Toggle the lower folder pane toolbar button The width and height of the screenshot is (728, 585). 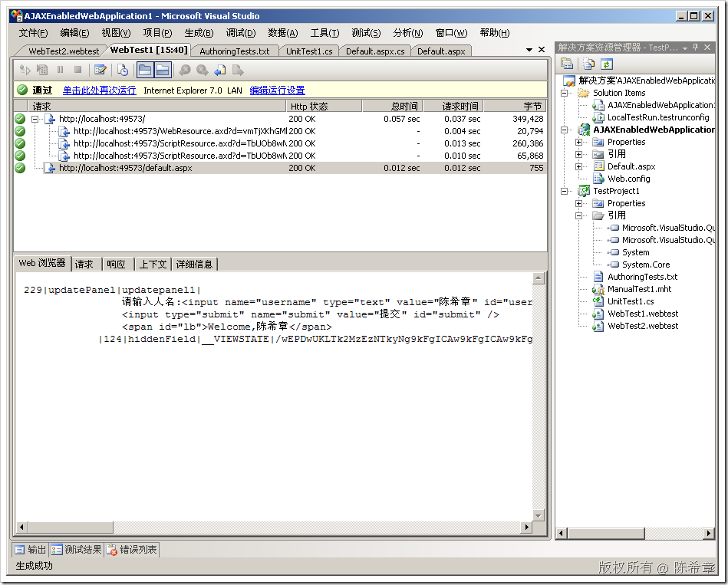pyautogui.click(x=163, y=70)
